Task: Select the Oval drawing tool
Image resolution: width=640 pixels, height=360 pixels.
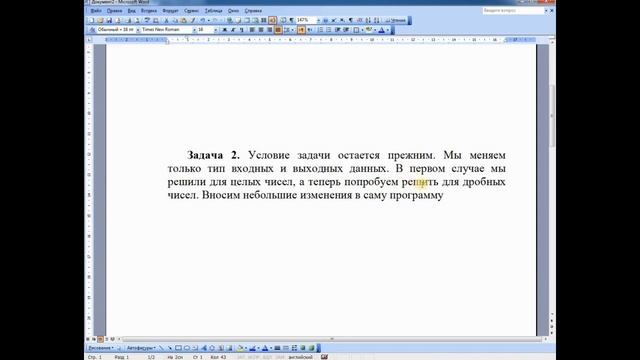Action: point(187,348)
